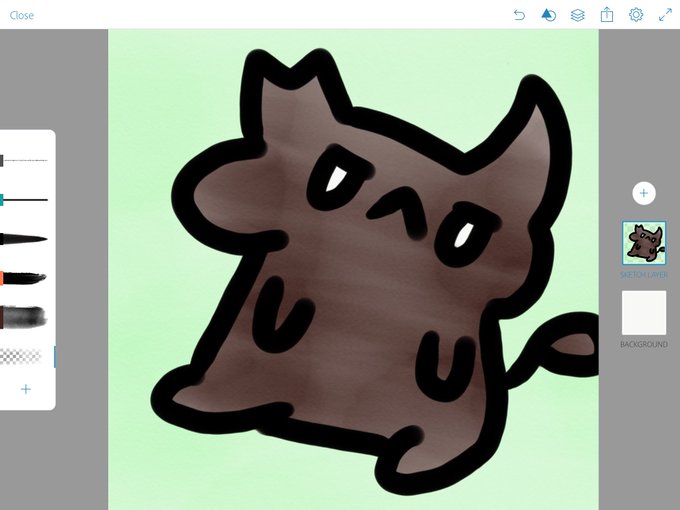
Task: Undo the last stroke
Action: [x=519, y=15]
